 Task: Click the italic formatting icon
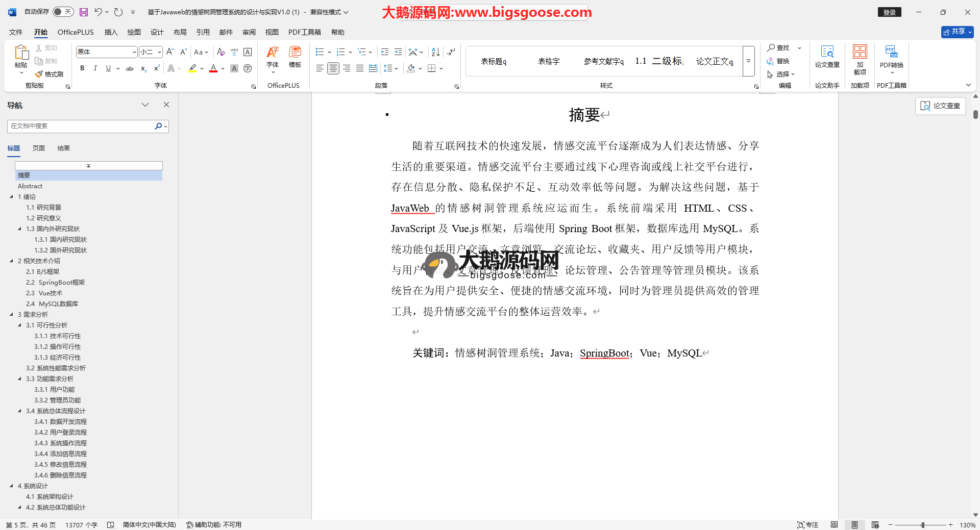[x=95, y=68]
